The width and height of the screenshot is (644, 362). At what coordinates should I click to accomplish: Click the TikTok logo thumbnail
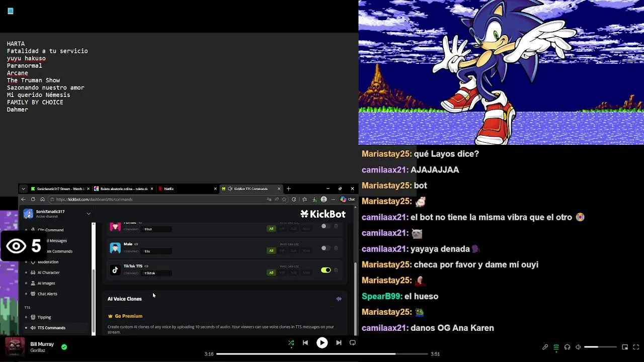115,270
